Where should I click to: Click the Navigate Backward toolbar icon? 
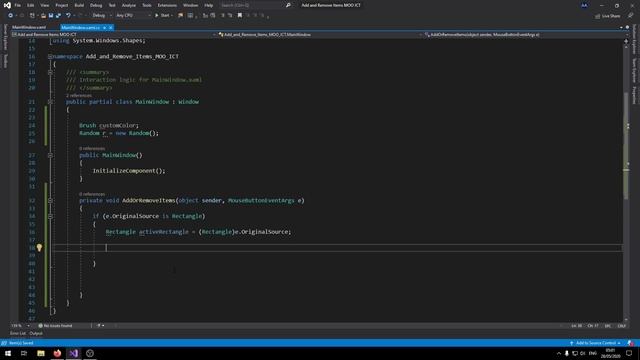[x=10, y=16]
